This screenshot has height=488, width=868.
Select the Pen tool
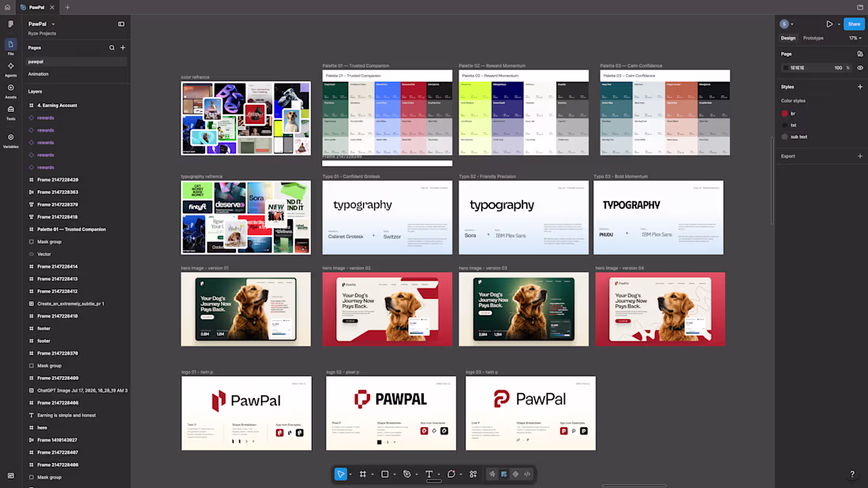click(407, 474)
